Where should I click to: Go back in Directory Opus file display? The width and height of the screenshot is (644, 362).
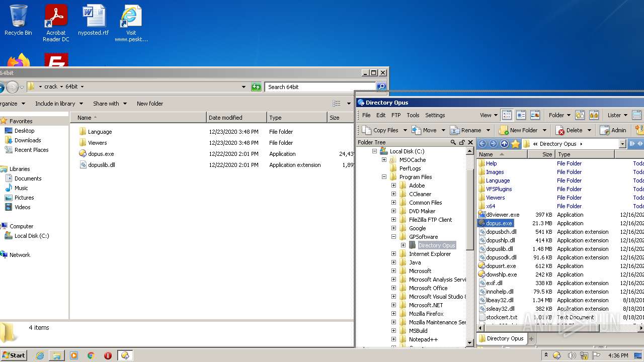pyautogui.click(x=482, y=144)
